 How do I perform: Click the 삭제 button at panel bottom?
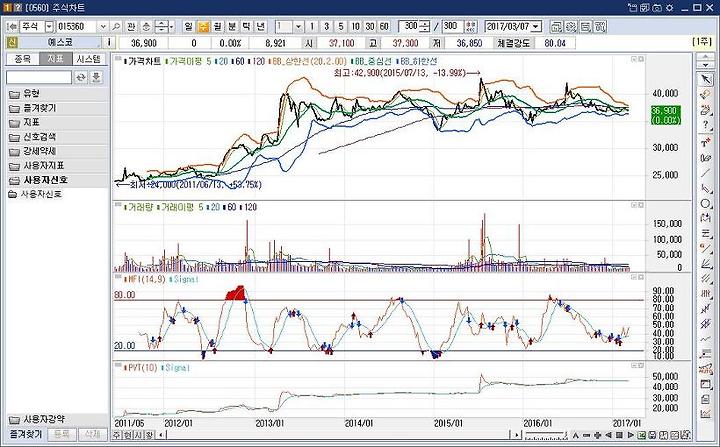92,434
